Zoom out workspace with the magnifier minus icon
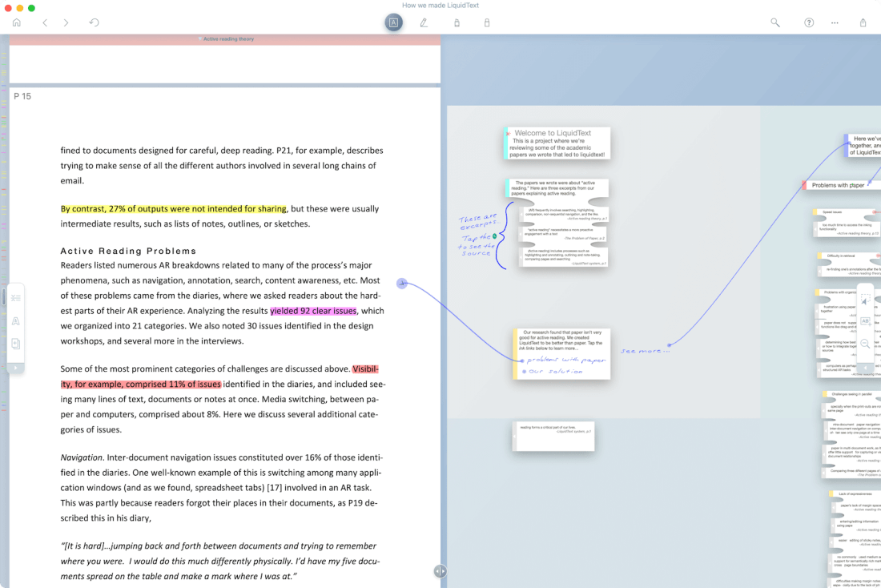 click(x=865, y=344)
